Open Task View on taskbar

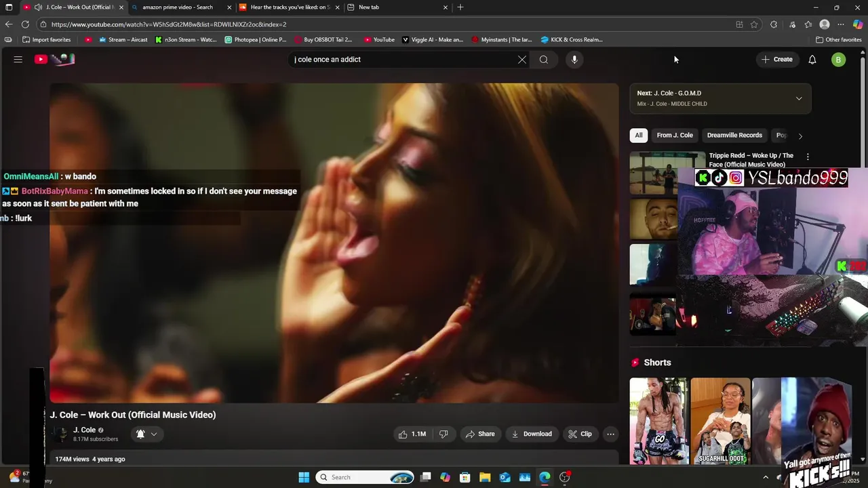pyautogui.click(x=425, y=477)
